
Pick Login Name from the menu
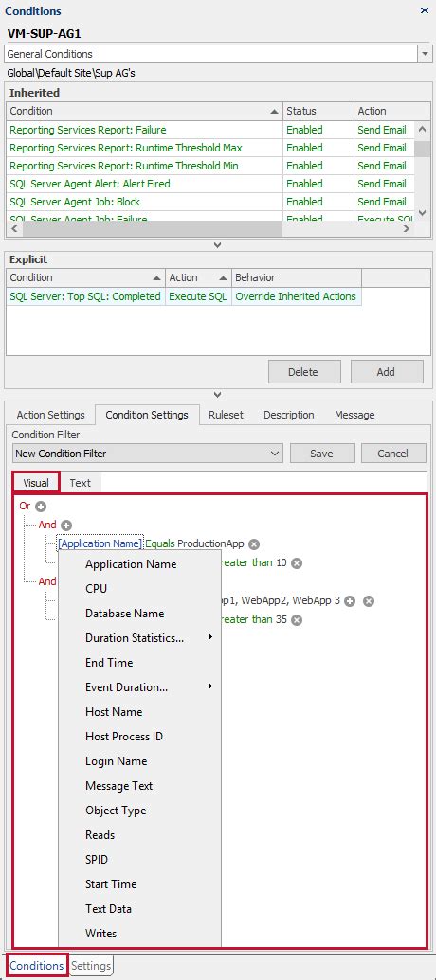139,761
